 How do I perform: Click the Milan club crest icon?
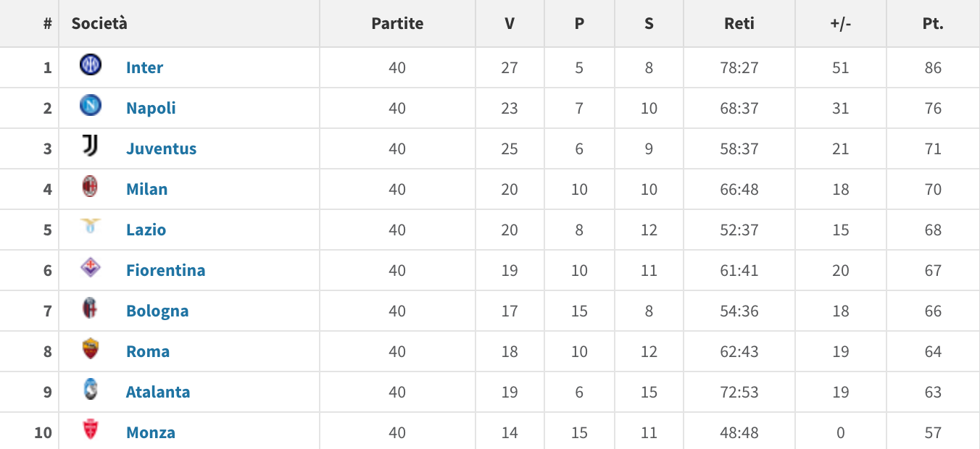pyautogui.click(x=91, y=187)
